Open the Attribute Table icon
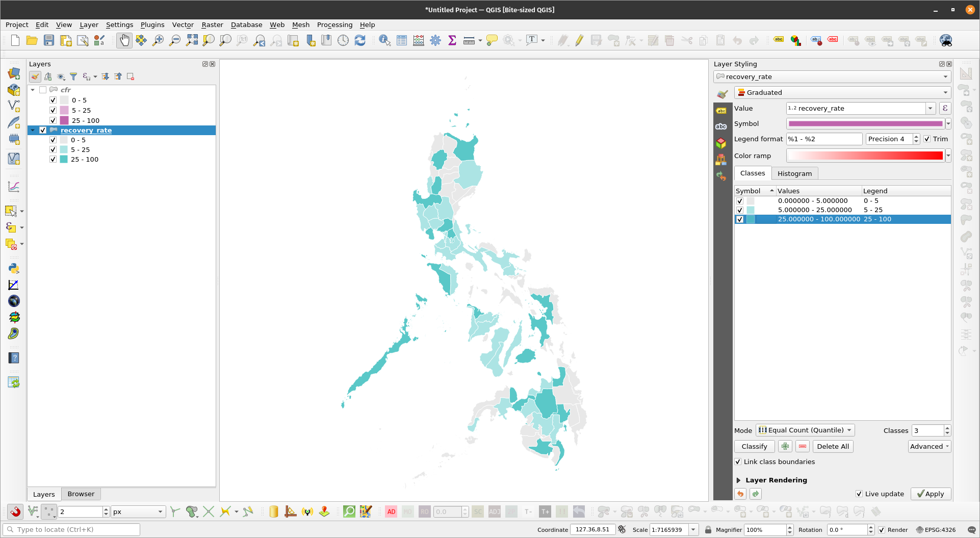Viewport: 980px width, 538px height. pyautogui.click(x=402, y=40)
